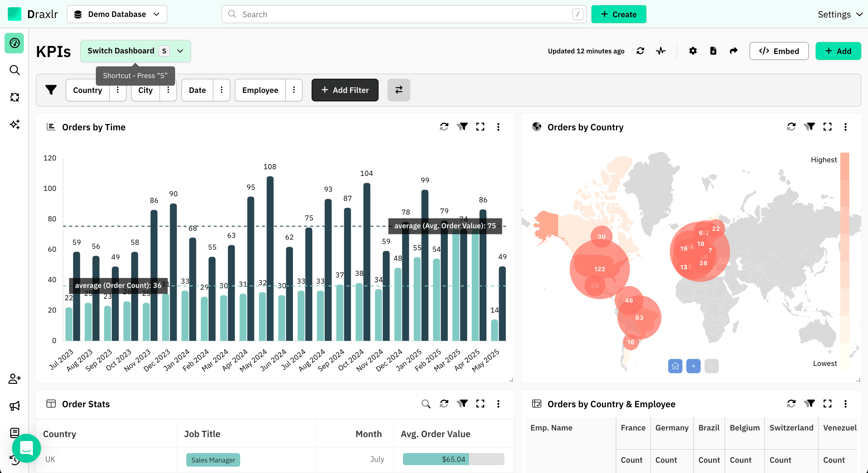Click the search icon in left sidebar
868x473 pixels.
[14, 70]
